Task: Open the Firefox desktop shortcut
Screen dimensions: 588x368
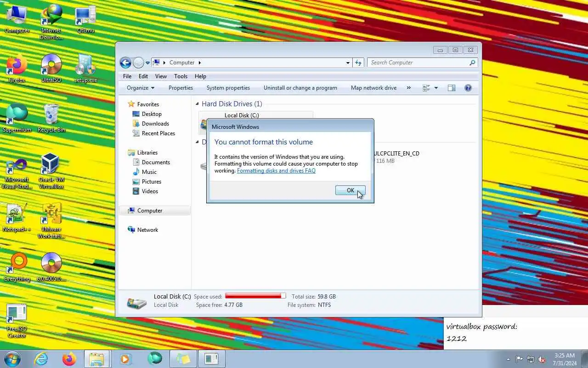Action: pos(17,69)
